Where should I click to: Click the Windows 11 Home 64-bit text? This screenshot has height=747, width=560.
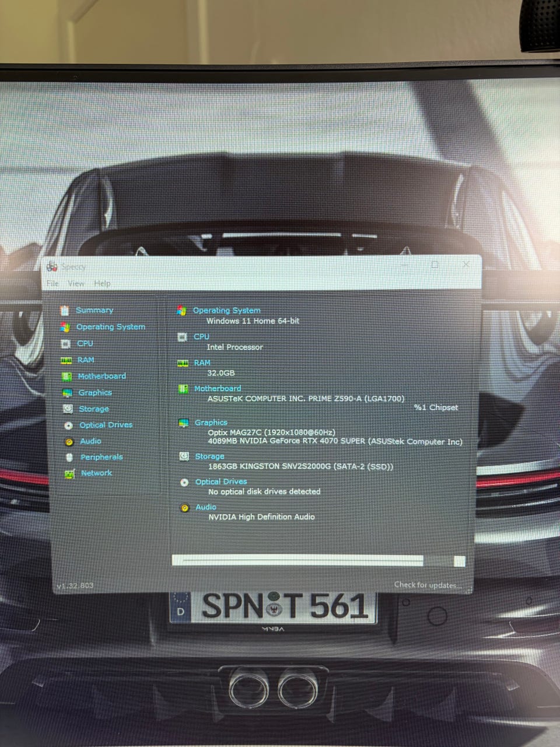click(253, 320)
